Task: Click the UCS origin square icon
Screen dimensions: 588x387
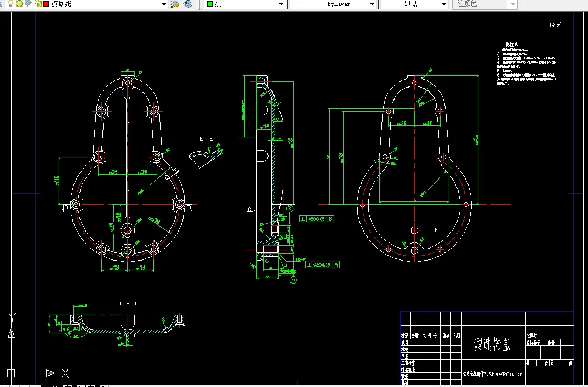Action: [x=11, y=373]
